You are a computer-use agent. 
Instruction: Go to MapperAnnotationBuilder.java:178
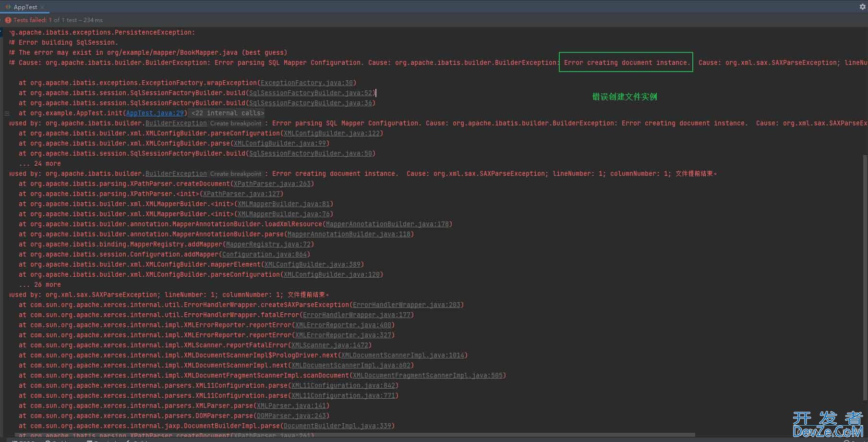(x=387, y=224)
